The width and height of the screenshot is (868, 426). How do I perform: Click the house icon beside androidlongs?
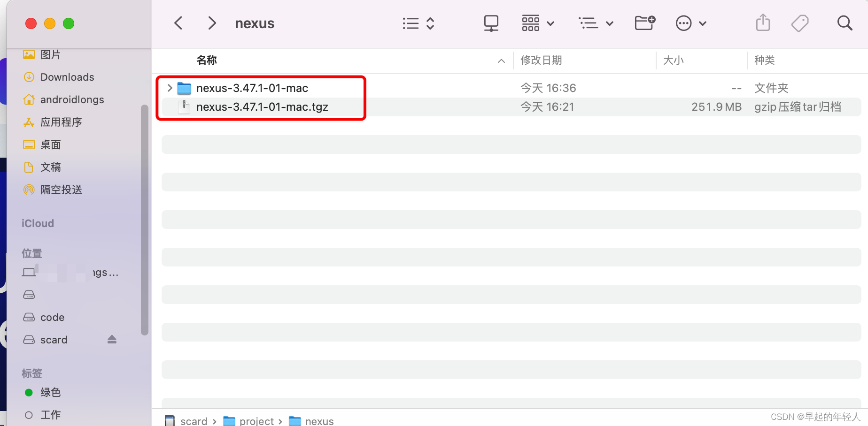29,99
